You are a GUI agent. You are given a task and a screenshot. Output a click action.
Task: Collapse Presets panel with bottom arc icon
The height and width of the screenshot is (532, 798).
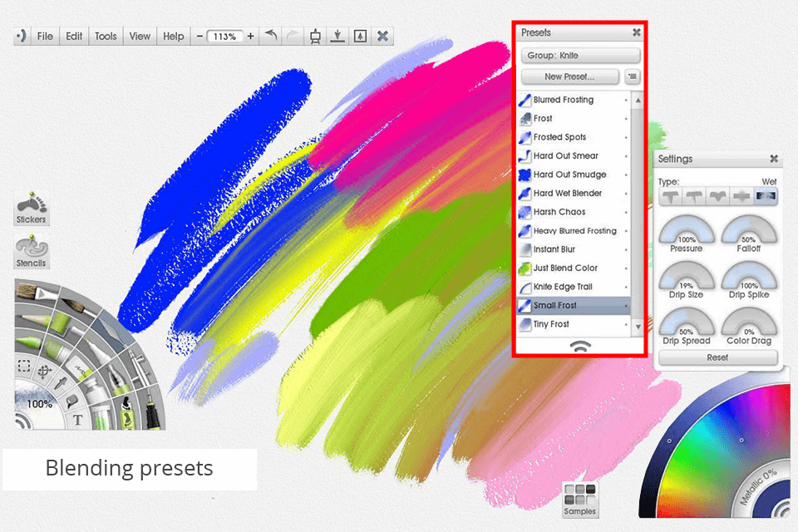pyautogui.click(x=580, y=347)
